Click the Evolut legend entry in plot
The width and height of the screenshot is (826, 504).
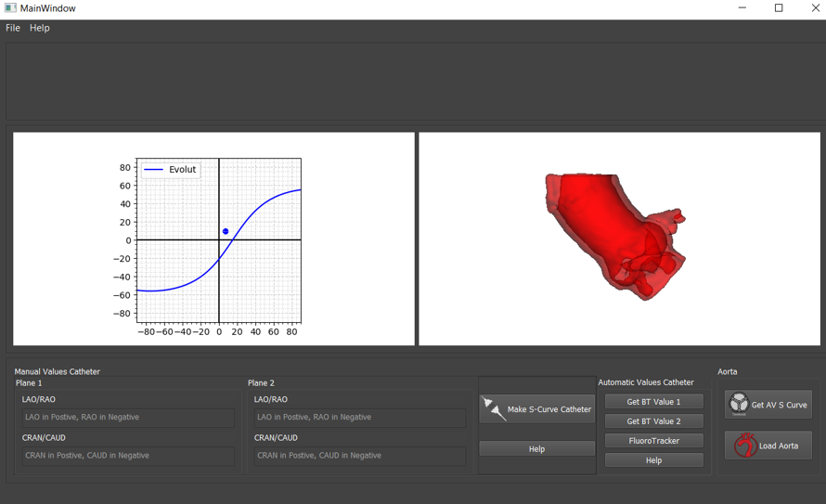[x=171, y=170]
